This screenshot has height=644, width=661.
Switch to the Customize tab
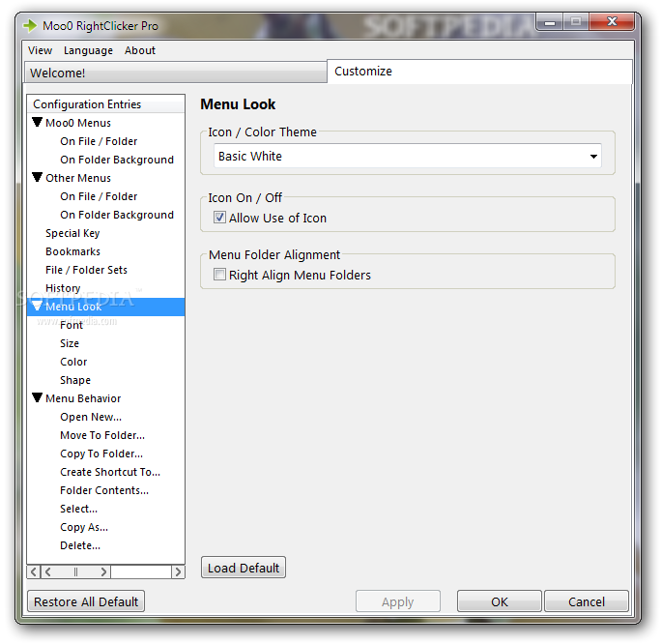pos(479,72)
